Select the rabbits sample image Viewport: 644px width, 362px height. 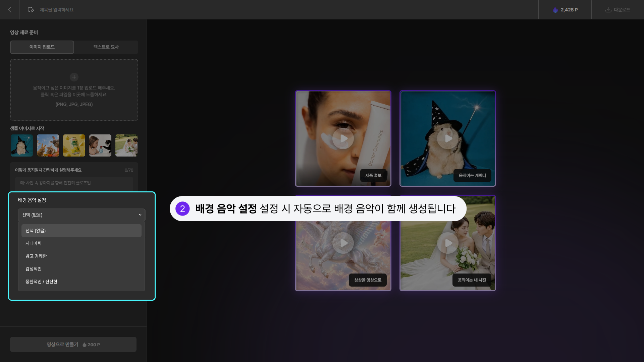pos(48,145)
